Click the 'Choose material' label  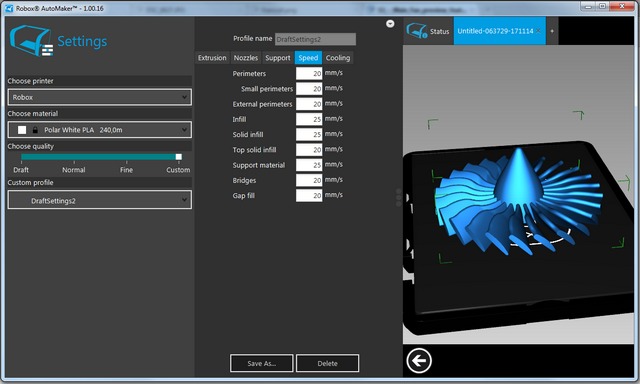coord(33,113)
